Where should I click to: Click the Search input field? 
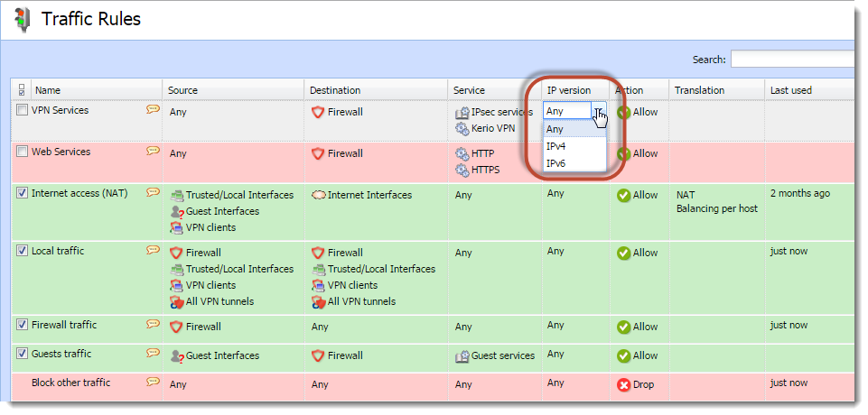(x=793, y=60)
